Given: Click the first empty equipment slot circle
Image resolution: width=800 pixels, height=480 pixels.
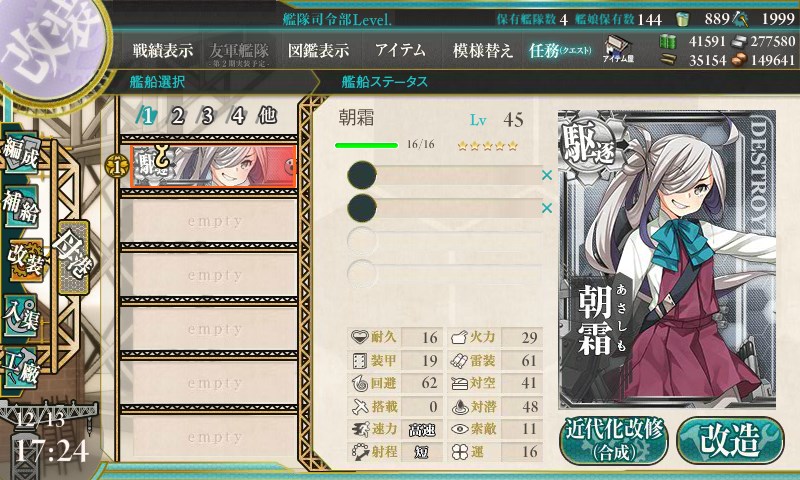Looking at the screenshot, I should (362, 175).
